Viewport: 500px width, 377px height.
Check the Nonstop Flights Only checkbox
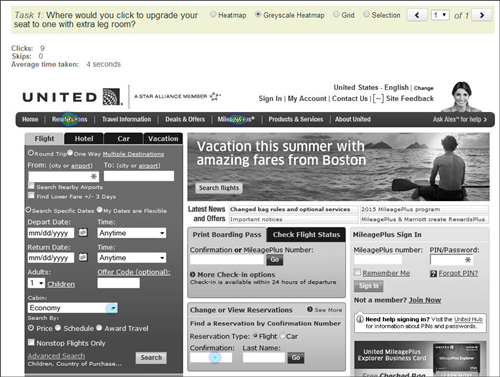click(x=31, y=342)
